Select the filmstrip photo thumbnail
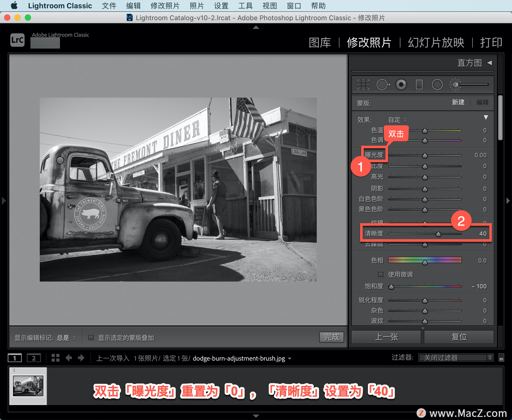Screen dimensions: 512x420 (28, 386)
